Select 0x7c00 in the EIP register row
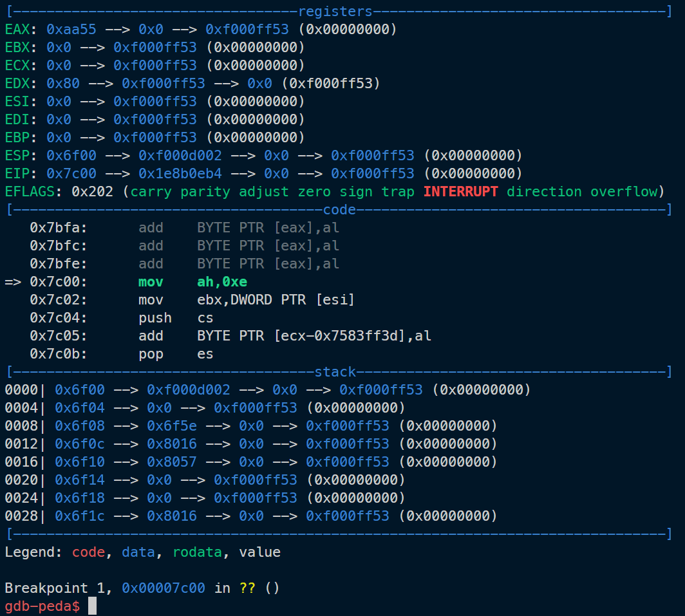Image resolution: width=685 pixels, height=616 pixels. click(71, 173)
